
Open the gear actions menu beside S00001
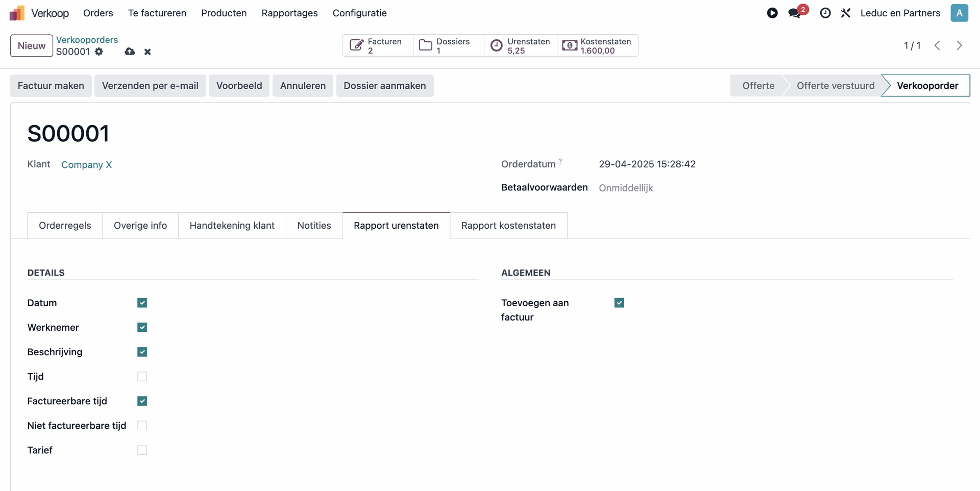tap(99, 52)
